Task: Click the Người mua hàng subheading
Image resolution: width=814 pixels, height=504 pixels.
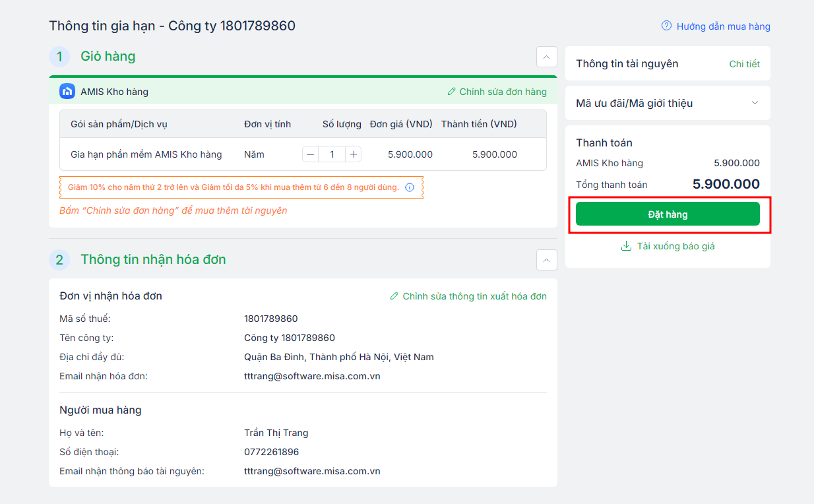Action: (x=100, y=410)
